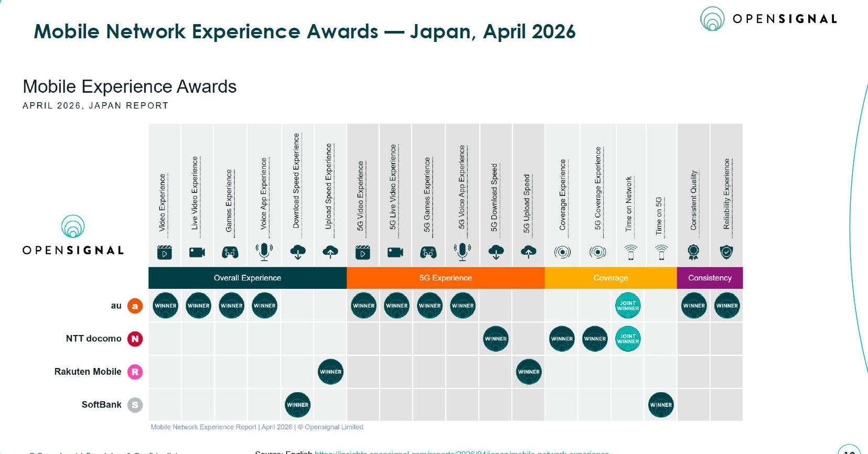Screen dimensions: 868x454
Task: Click the Download Speed Experience cloud icon
Action: pyautogui.click(x=298, y=252)
